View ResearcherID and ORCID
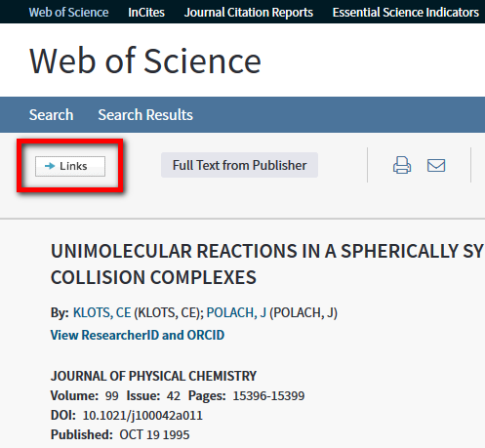Viewport: 485px width, 448px height. pyautogui.click(x=138, y=335)
